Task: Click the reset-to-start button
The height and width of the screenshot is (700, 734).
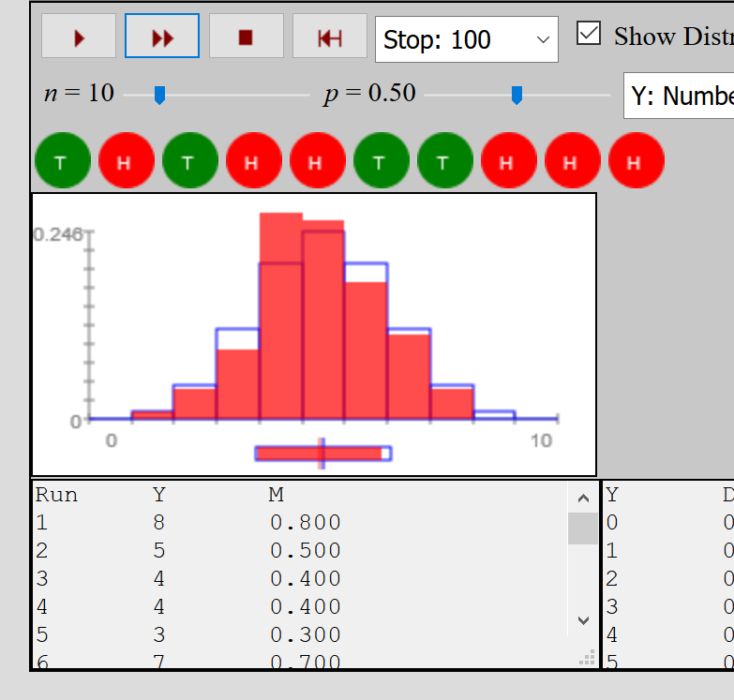Action: pos(330,36)
